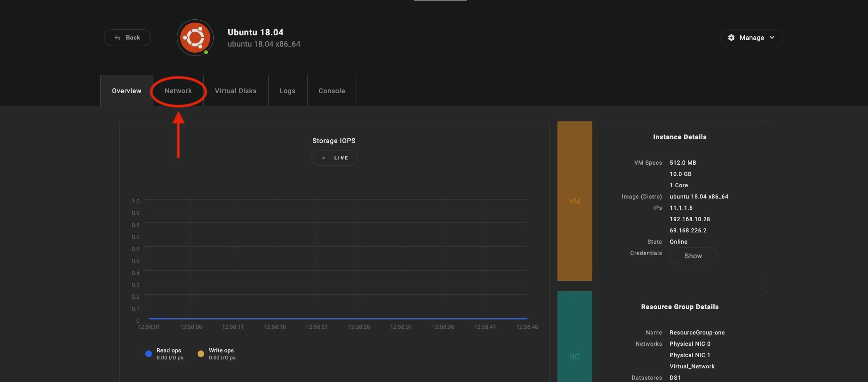Image resolution: width=868 pixels, height=382 pixels.
Task: Click the Ubuntu 18.04 title
Action: pos(255,32)
